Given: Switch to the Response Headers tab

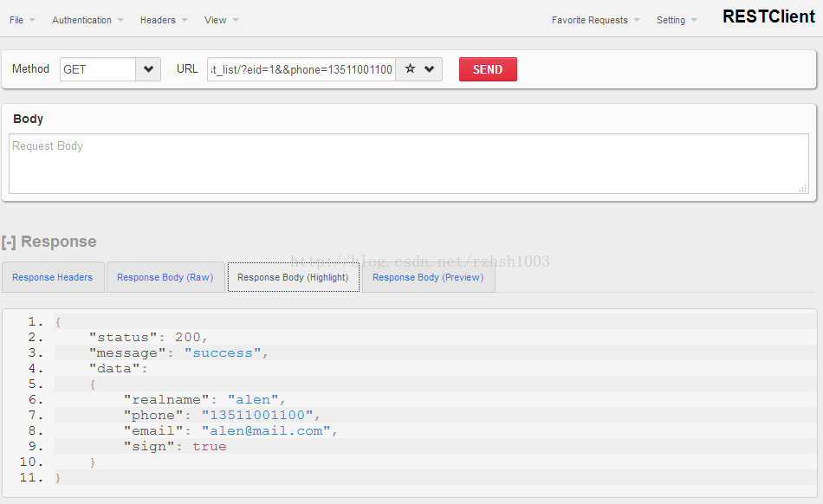Looking at the screenshot, I should tap(53, 277).
